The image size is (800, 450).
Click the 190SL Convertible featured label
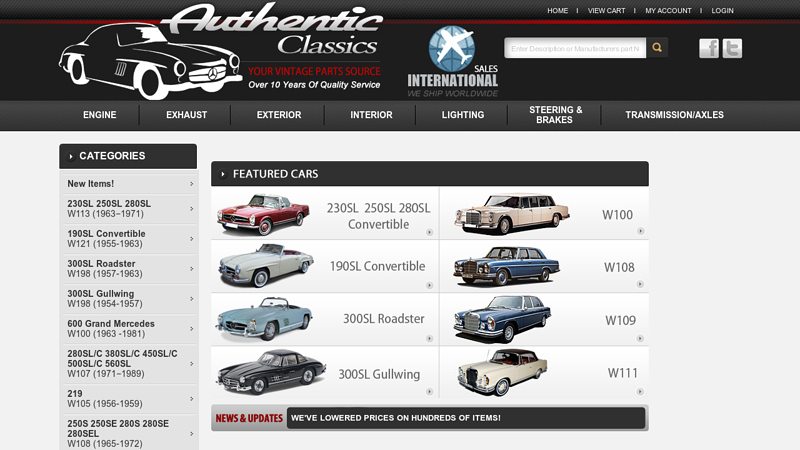pyautogui.click(x=377, y=266)
